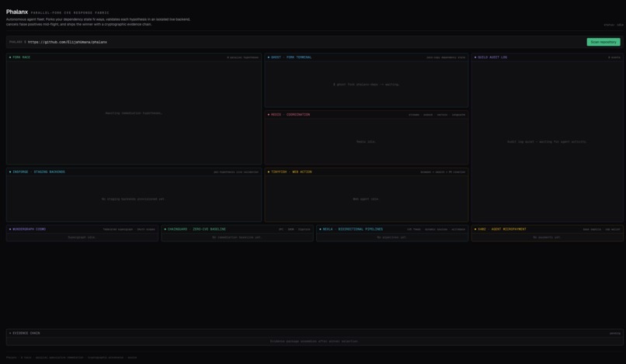Screen dimensions: 626x364
Task: Click the parallel hypotheses count in FORK RACE
Action: coord(243,57)
